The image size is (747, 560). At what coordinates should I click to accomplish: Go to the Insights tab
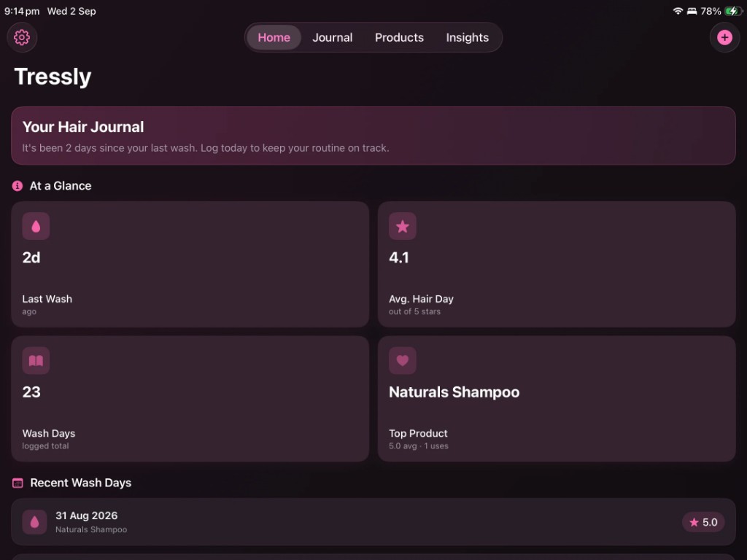click(x=467, y=37)
